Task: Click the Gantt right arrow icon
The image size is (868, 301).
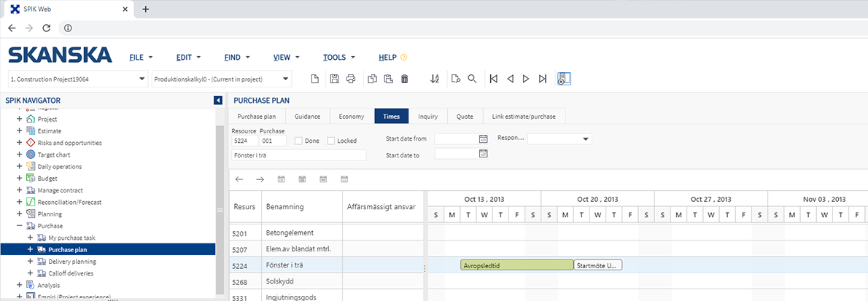Action: (x=260, y=179)
